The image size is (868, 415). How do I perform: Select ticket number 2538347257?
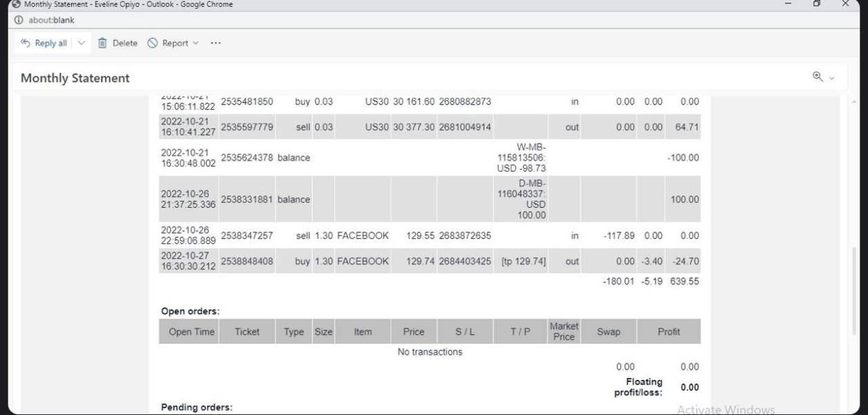point(247,236)
